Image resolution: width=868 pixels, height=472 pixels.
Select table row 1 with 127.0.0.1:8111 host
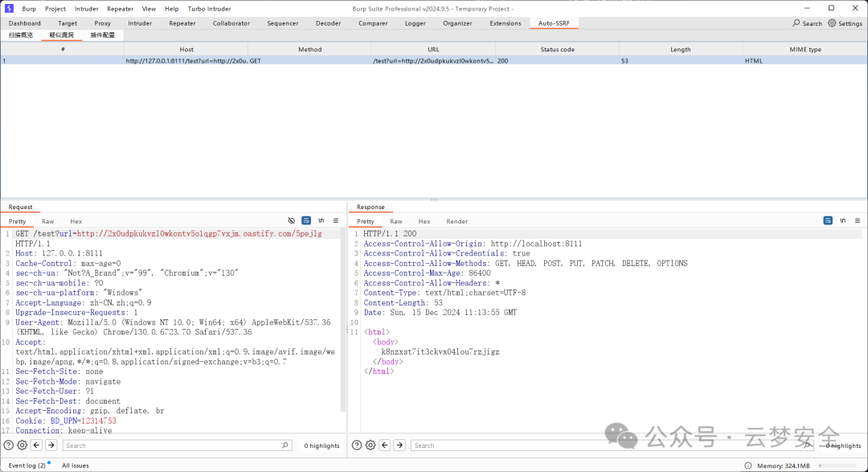pyautogui.click(x=433, y=61)
